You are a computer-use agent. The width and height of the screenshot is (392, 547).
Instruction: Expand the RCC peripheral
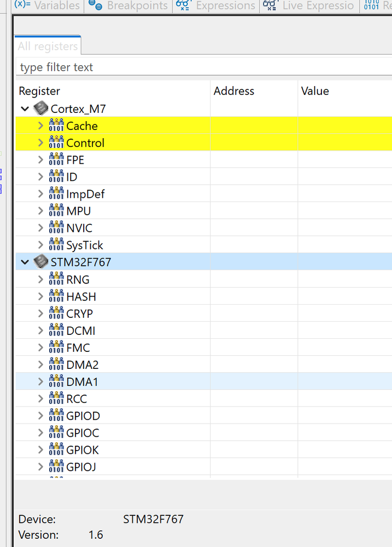pos(41,398)
